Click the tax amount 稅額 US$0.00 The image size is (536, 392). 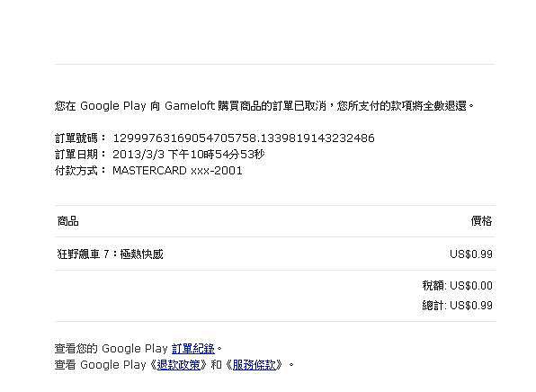tap(458, 285)
